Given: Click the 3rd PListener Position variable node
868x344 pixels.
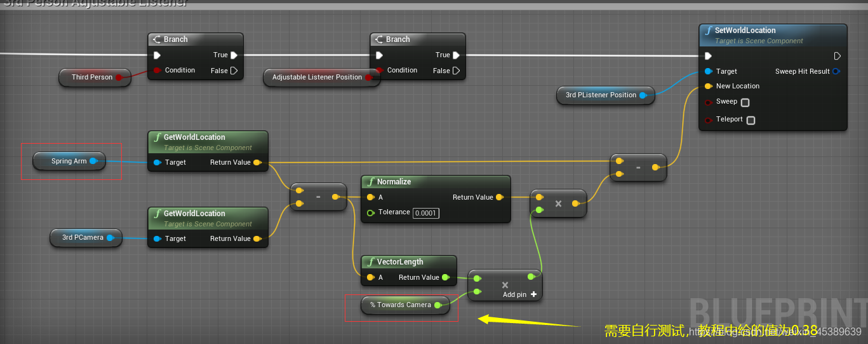Looking at the screenshot, I should coord(606,95).
